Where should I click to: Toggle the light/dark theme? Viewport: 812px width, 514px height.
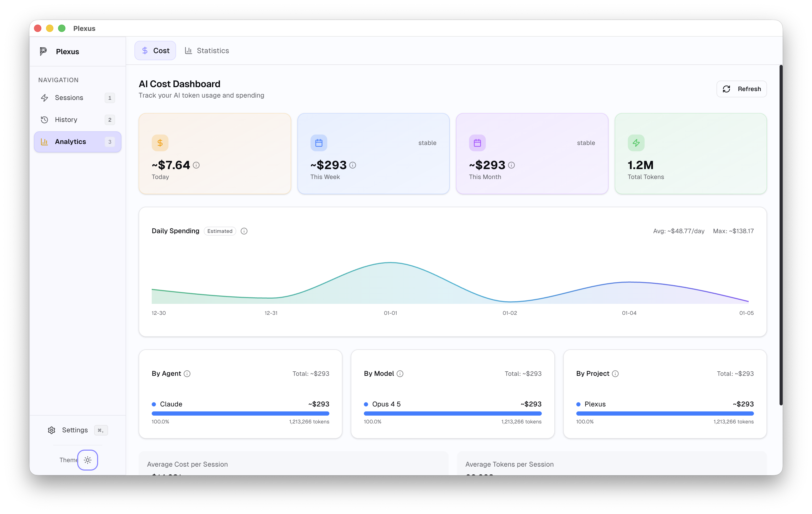87,460
